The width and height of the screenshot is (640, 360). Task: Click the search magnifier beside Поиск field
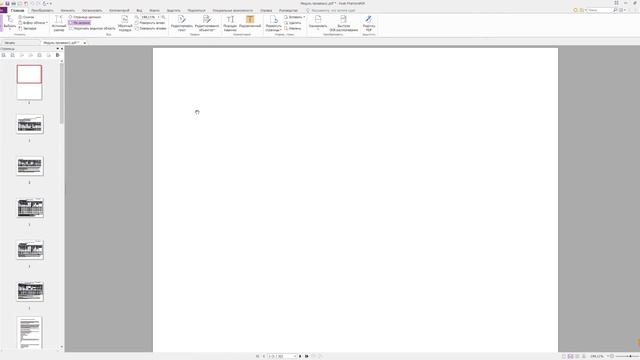pos(615,10)
